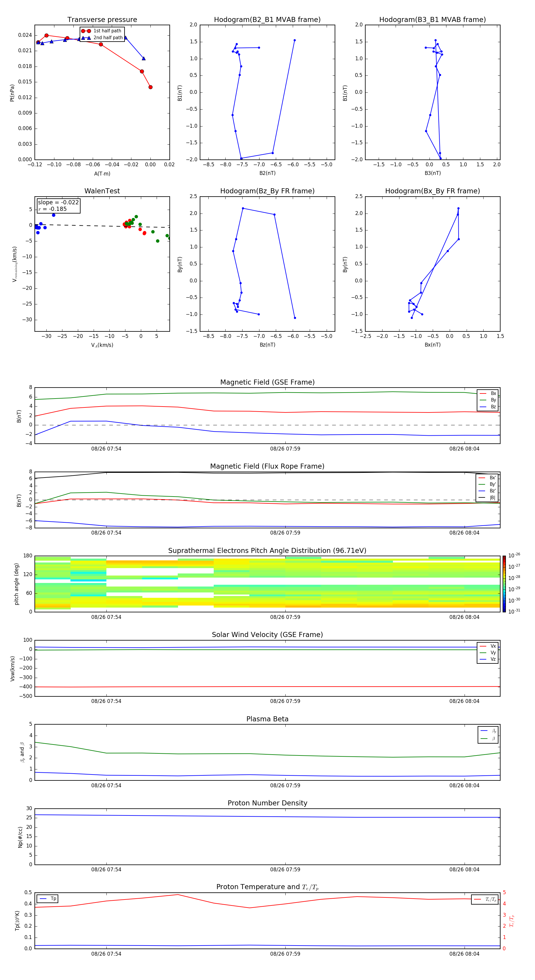The height and width of the screenshot is (980, 535).
Task: Select the '1st half path' legend entry
Action: click(x=102, y=31)
